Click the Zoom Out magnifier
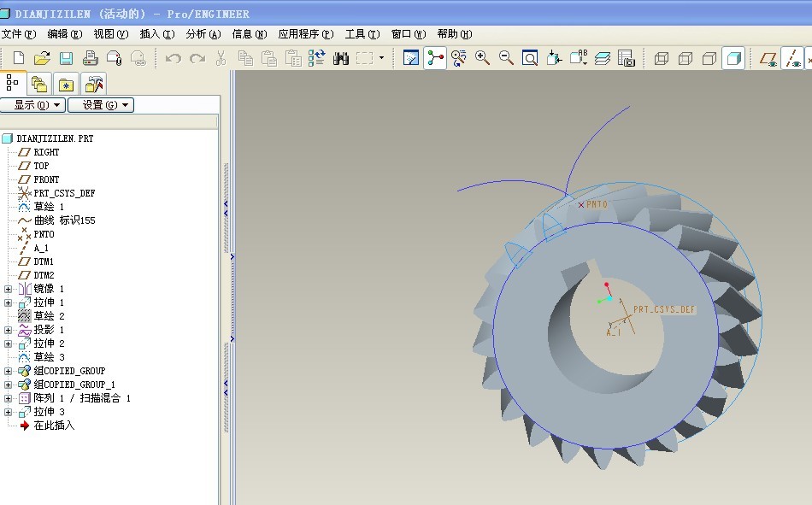Screen dimensions: 812x505 coord(506,58)
